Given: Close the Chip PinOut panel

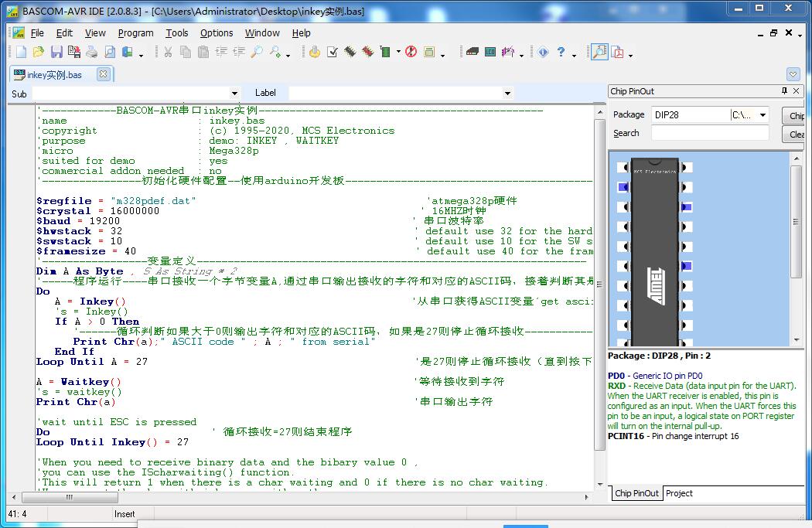Looking at the screenshot, I should coord(797,91).
